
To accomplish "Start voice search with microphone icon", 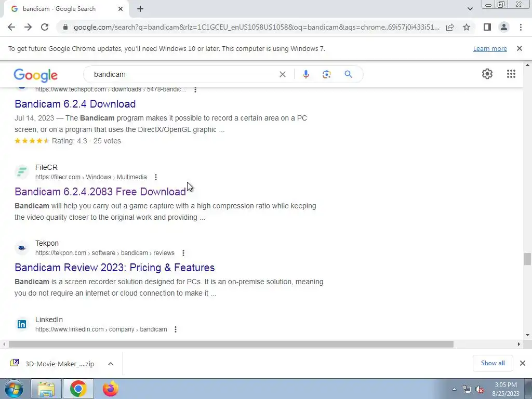I will click(x=305, y=74).
